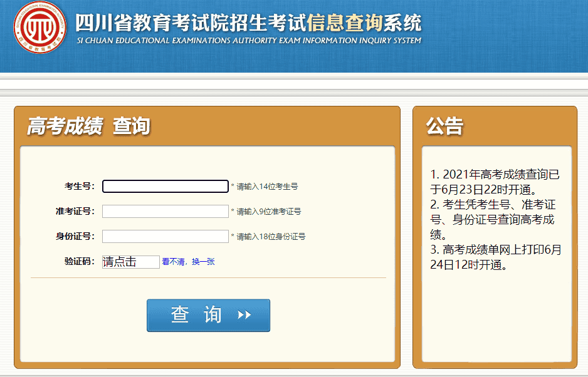Click the 请输入9位准考证号 hint text
The image size is (588, 377).
click(x=266, y=212)
